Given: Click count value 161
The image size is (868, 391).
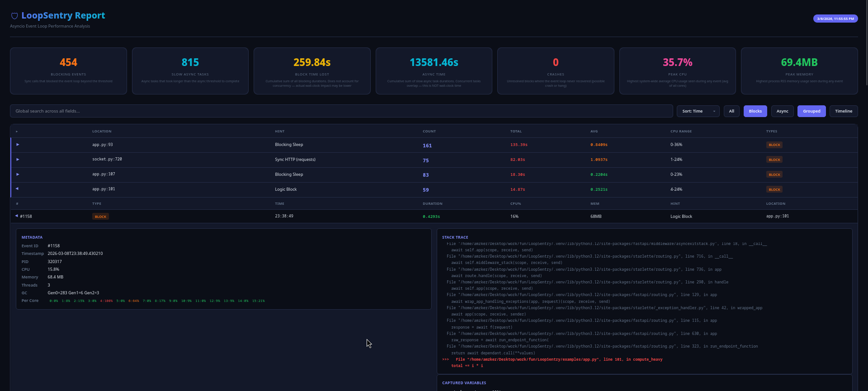Looking at the screenshot, I should (427, 146).
